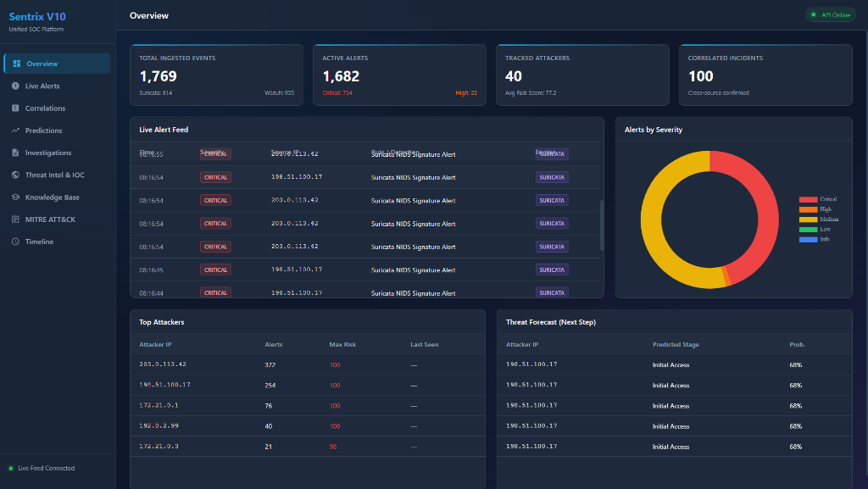Toggle the Critical legend entry in severity chart
This screenshot has height=489, width=868.
click(818, 199)
